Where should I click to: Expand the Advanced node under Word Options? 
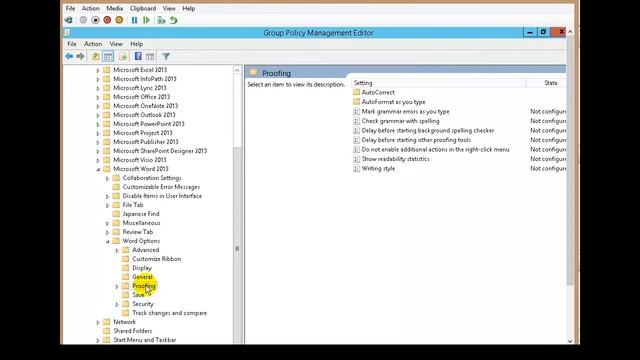click(x=117, y=250)
